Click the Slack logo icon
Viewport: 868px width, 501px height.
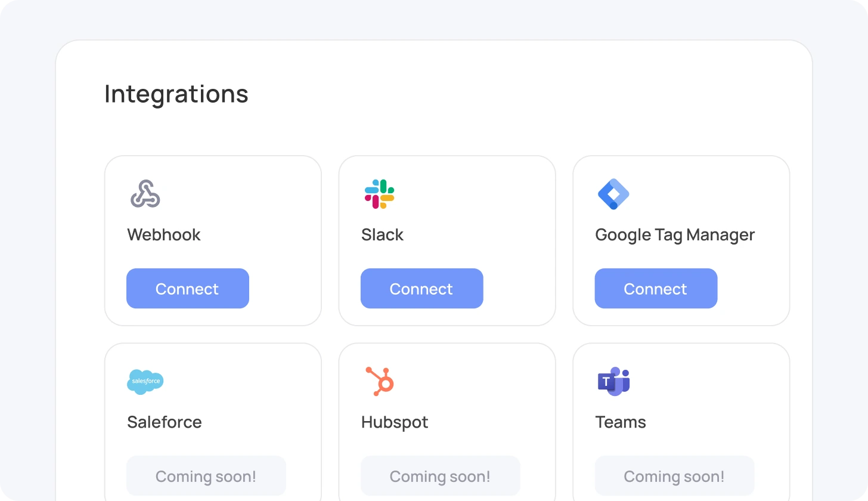pos(379,194)
